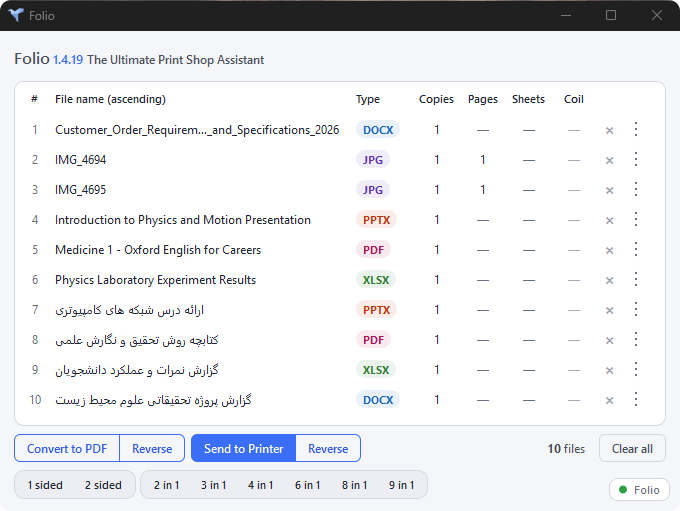Click copies value for Customer_Order_Requirem file

point(437,130)
